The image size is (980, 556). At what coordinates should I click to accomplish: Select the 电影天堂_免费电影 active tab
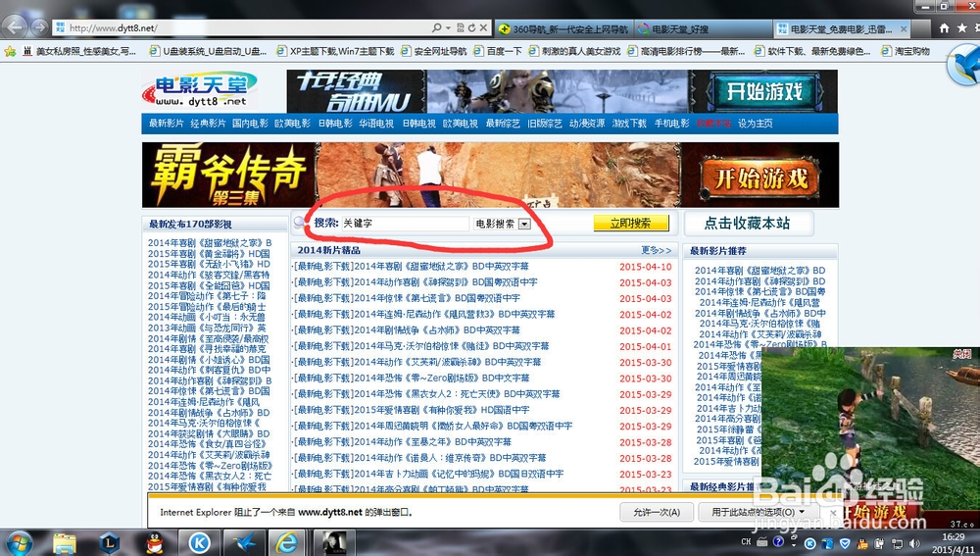(841, 28)
